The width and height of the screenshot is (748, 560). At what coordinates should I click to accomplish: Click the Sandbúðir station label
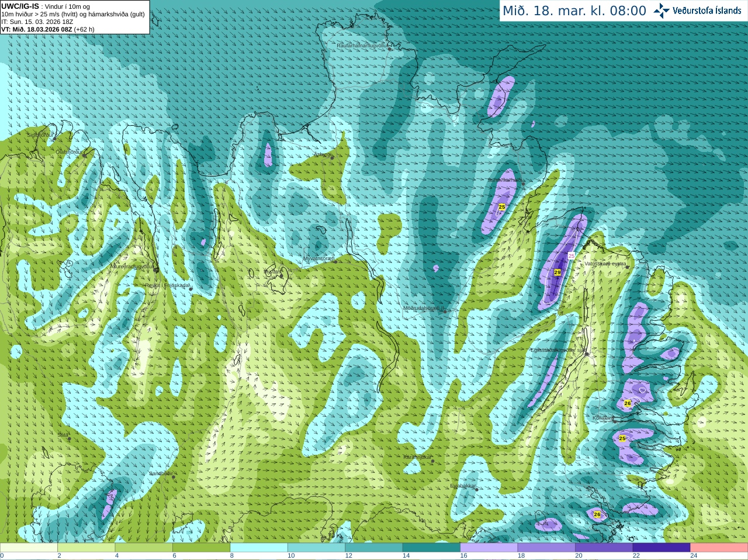point(161,473)
